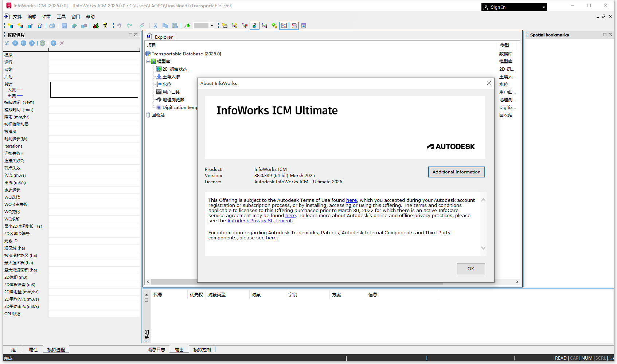
Task: Click the yellow question-mark help icon
Action: (x=105, y=26)
